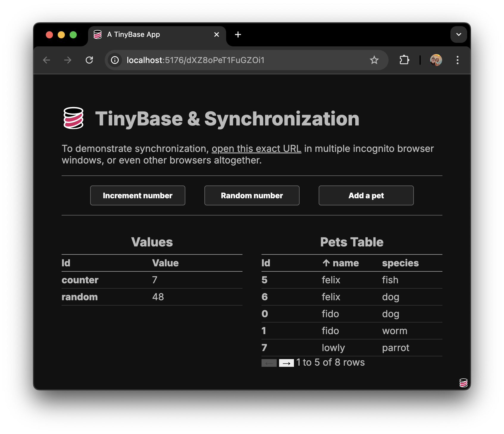Click the Add a pet button
This screenshot has height=434, width=504.
(x=366, y=196)
